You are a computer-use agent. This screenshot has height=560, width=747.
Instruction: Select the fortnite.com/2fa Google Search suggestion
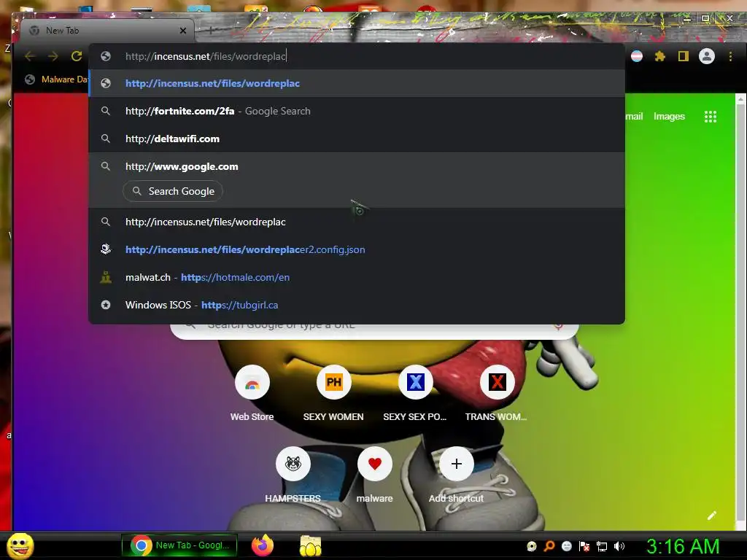click(x=357, y=111)
